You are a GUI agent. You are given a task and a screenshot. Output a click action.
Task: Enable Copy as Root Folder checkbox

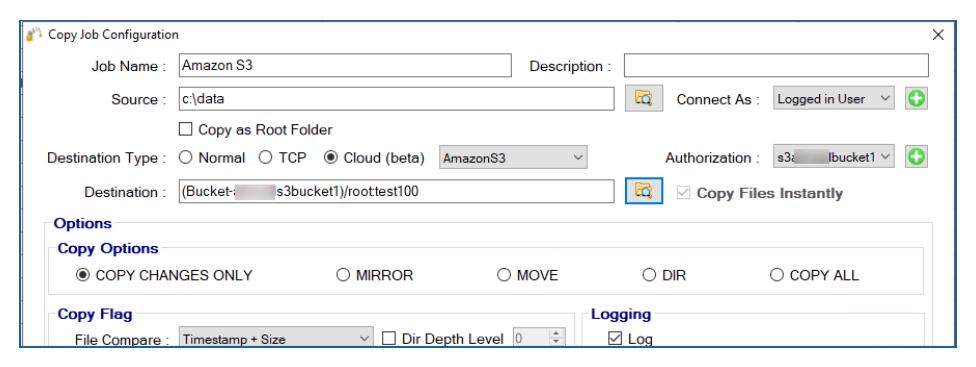pyautogui.click(x=185, y=129)
